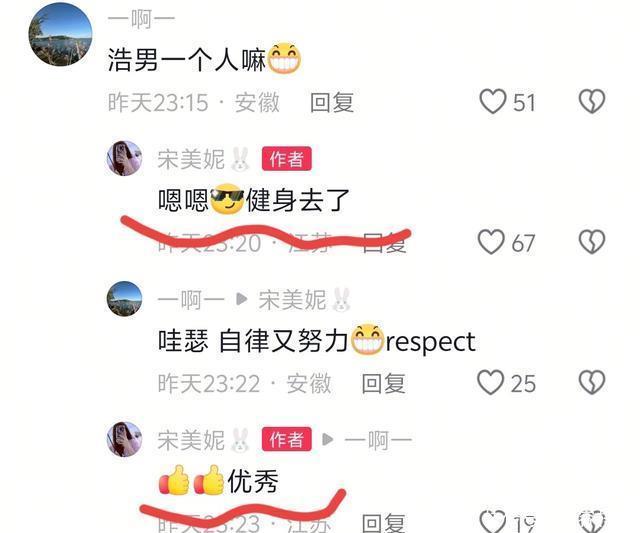
Task: Reply to the comment posted 昨天23:15
Action: click(x=332, y=102)
